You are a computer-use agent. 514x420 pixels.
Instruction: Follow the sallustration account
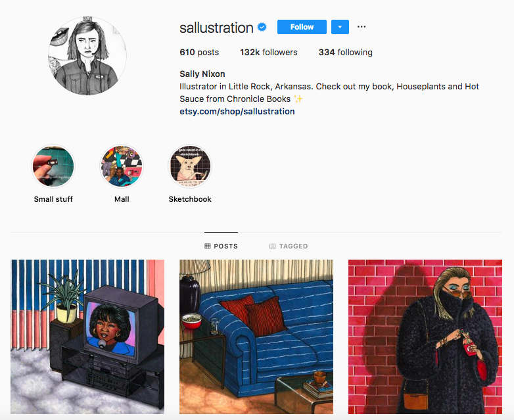coord(302,27)
